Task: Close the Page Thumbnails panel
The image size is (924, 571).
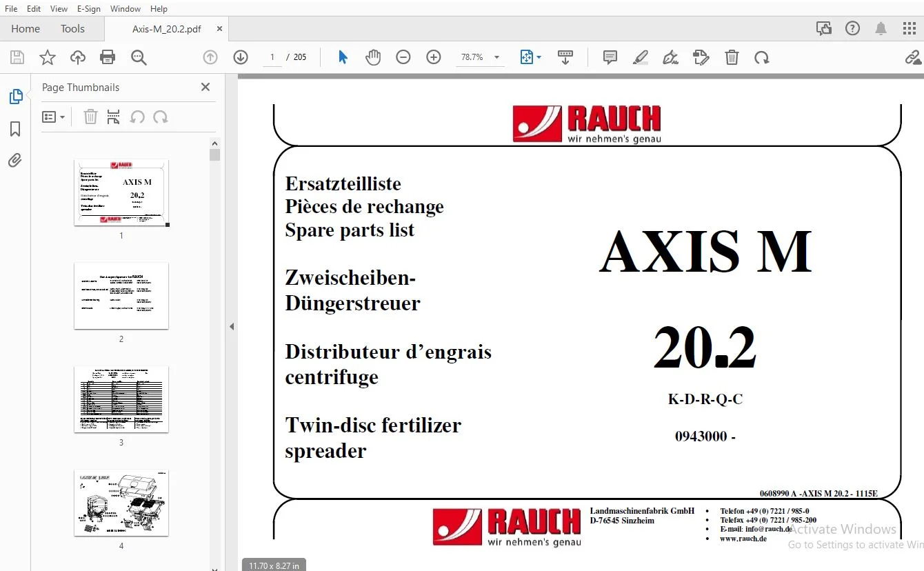Action: [205, 87]
